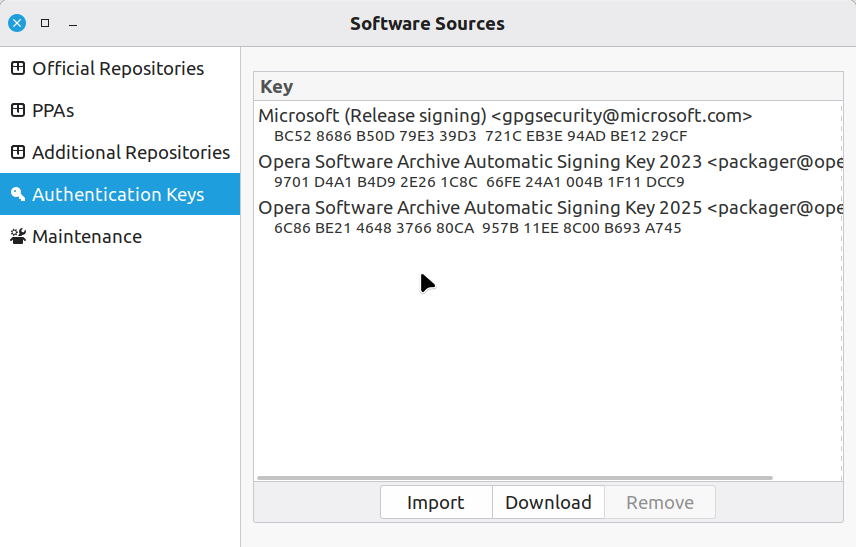856x547 pixels.
Task: Open the Official Repositories section
Action: pos(120,68)
